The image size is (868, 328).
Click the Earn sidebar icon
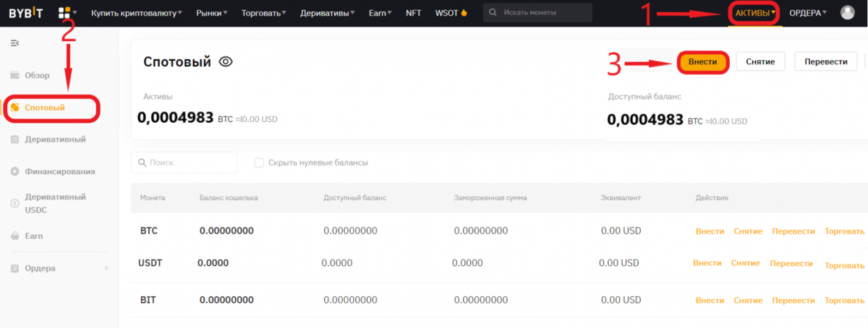pyautogui.click(x=14, y=236)
